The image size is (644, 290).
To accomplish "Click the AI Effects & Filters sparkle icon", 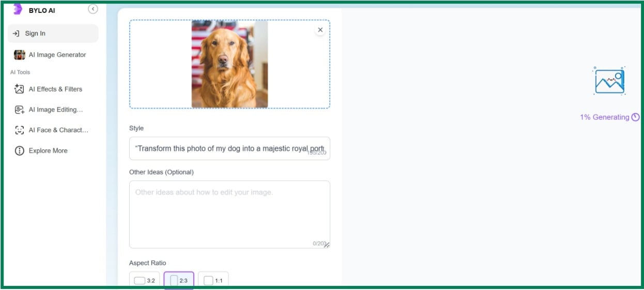I will (20, 89).
